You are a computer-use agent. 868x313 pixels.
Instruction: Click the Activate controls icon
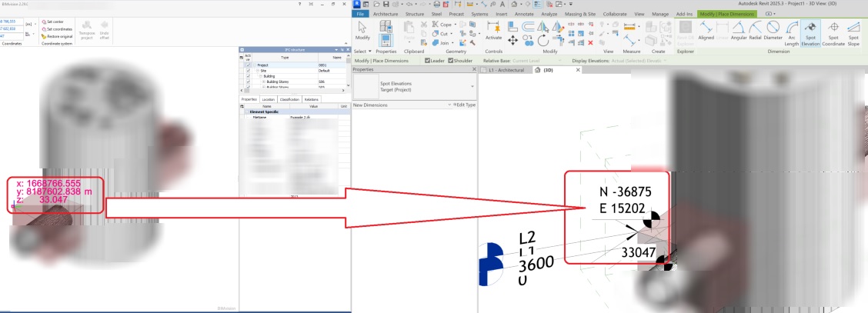[x=493, y=31]
